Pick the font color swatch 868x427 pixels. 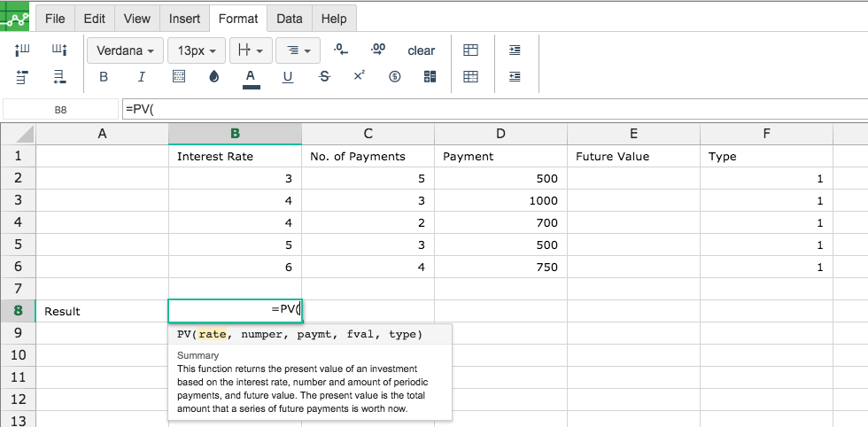[251, 78]
